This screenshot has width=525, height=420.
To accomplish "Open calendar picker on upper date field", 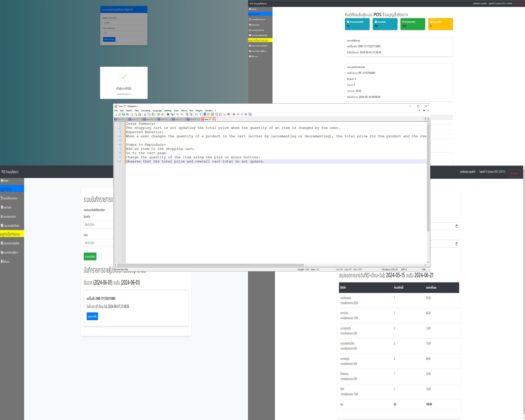I will coord(456,226).
